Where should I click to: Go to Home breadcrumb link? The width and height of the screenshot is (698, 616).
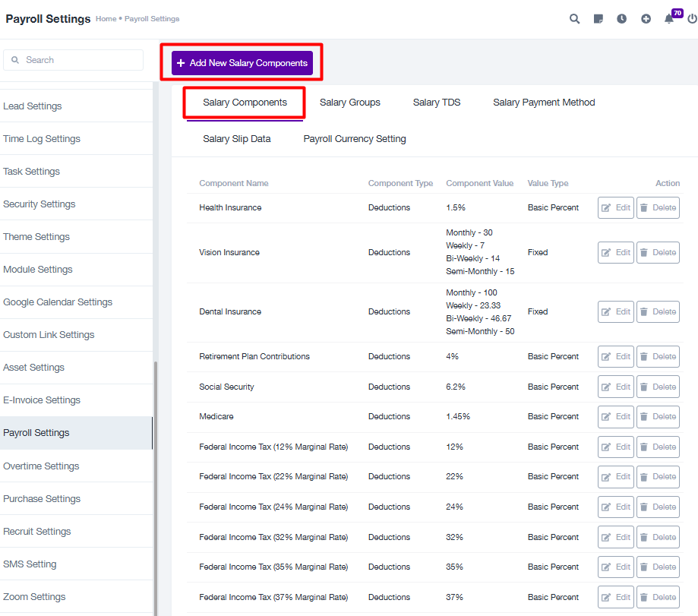coord(106,19)
